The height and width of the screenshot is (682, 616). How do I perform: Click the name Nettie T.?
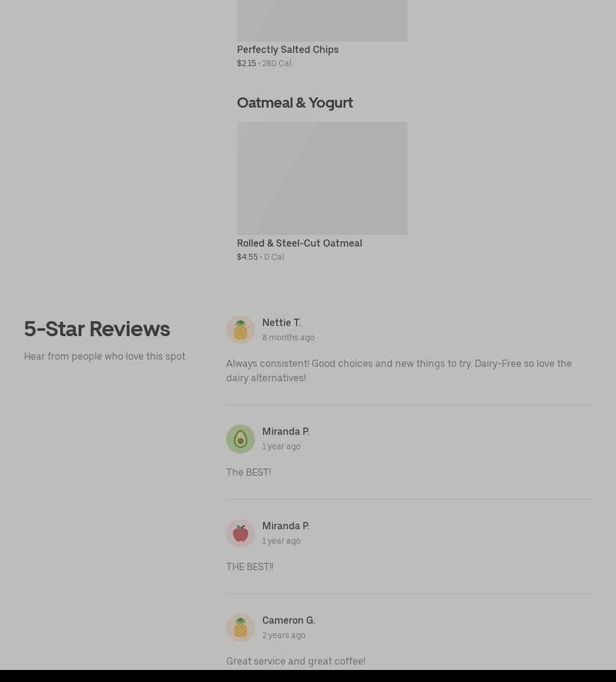pos(282,323)
